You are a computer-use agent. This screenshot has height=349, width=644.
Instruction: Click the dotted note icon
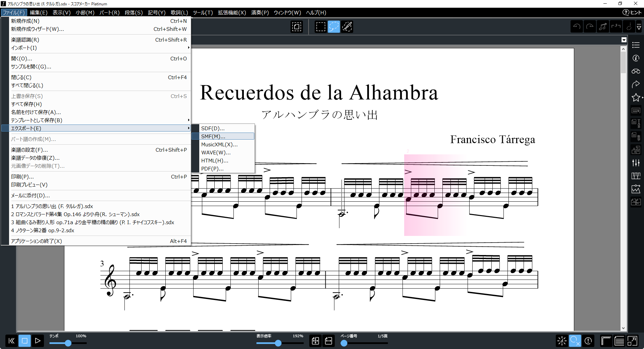pyautogui.click(x=629, y=27)
